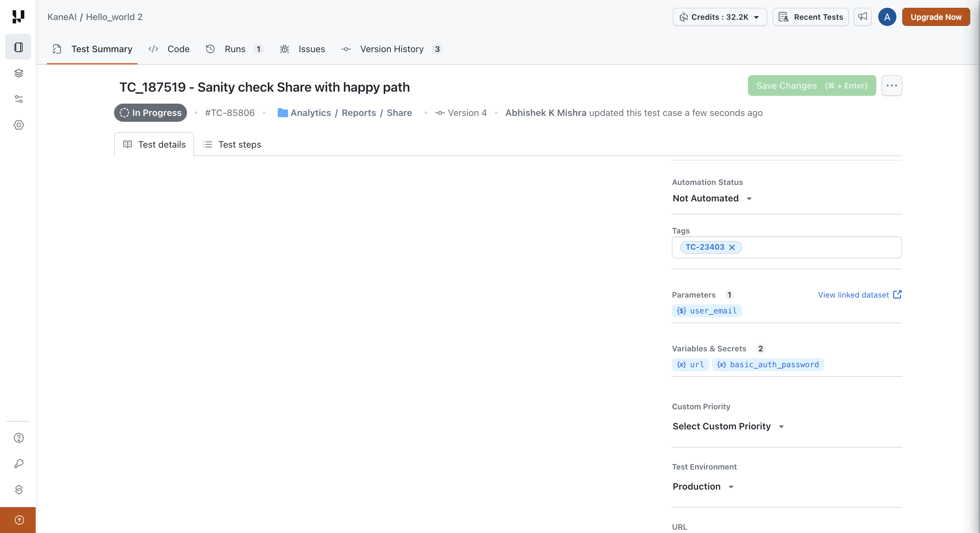Open the help question mark icon
The image size is (980, 533).
click(19, 438)
